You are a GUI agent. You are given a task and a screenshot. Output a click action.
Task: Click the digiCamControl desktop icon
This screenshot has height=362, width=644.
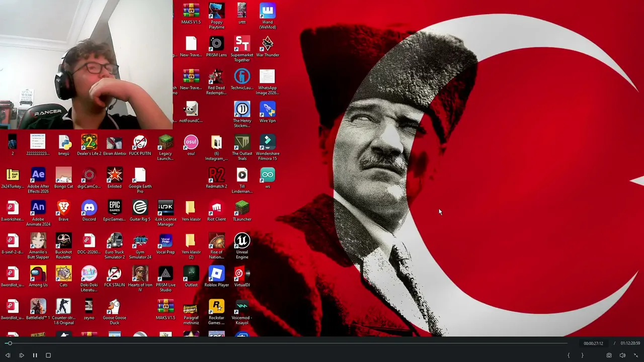(89, 178)
